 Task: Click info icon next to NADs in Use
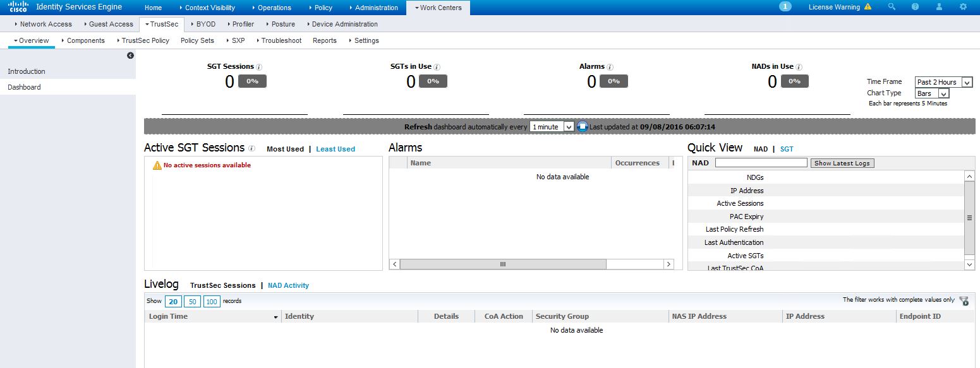tap(799, 67)
